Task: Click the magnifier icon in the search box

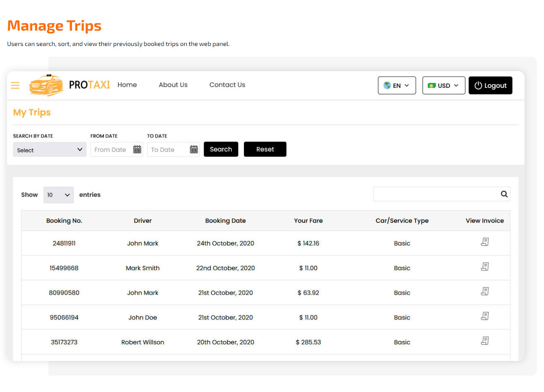Action: (504, 194)
